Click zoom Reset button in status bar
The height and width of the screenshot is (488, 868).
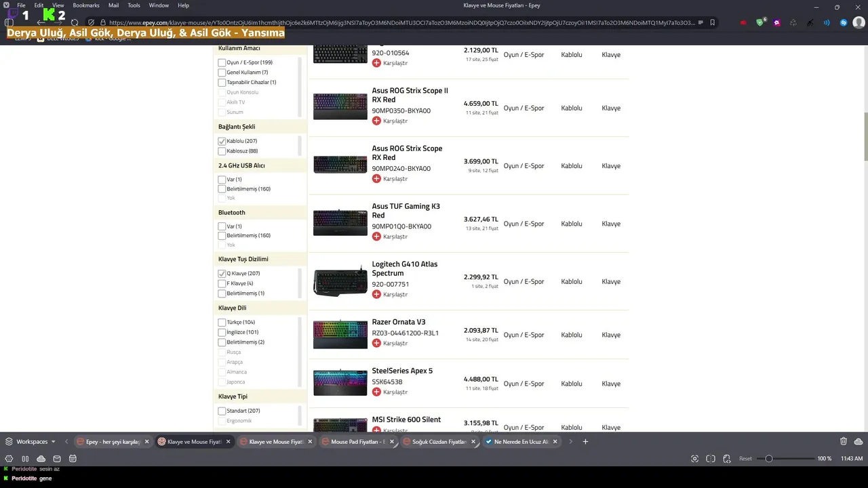pyautogui.click(x=745, y=459)
